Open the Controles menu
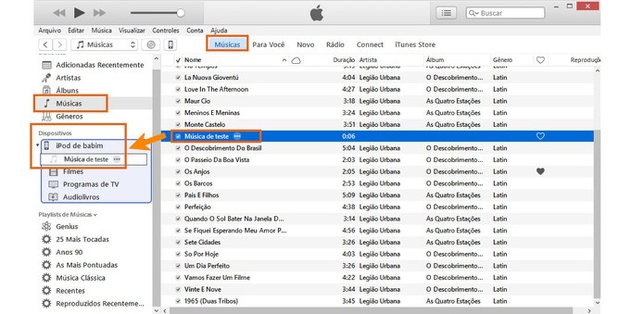Viewport: 644px width, 314px height. click(166, 30)
